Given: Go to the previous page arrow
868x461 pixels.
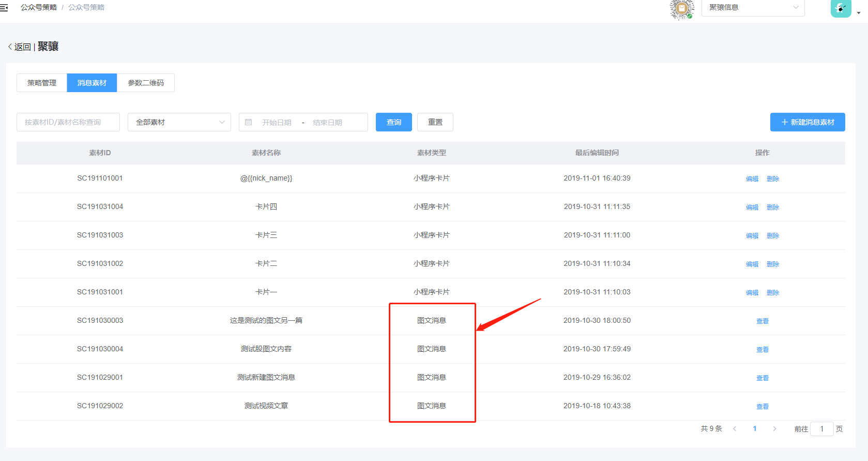Looking at the screenshot, I should (x=735, y=429).
